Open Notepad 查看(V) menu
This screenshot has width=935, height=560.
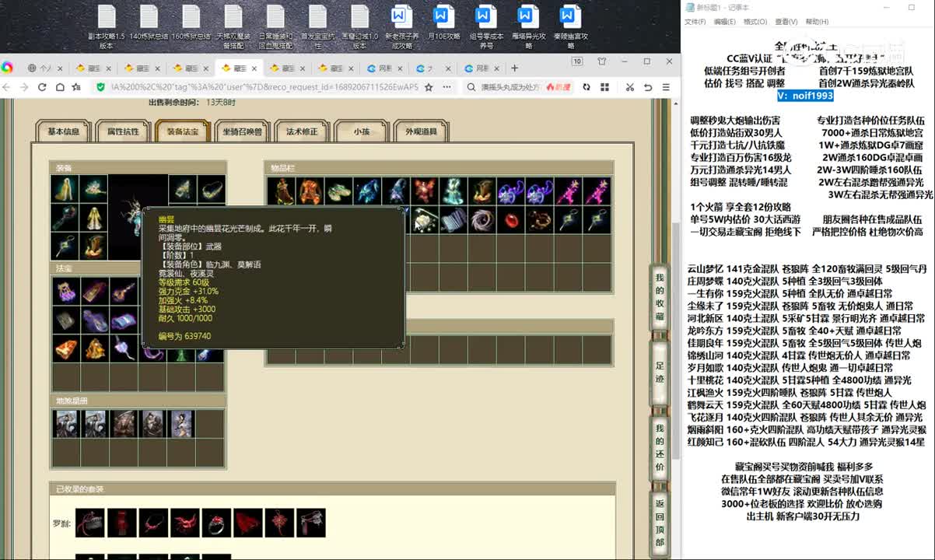[786, 22]
